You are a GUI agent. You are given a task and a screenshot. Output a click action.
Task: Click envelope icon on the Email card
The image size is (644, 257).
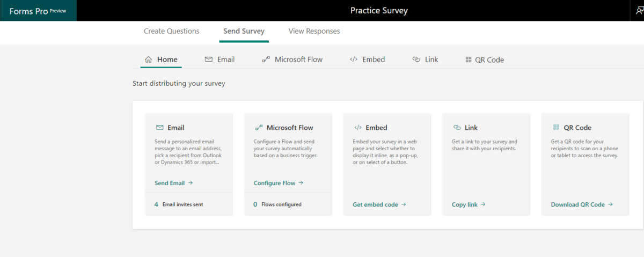click(x=159, y=128)
